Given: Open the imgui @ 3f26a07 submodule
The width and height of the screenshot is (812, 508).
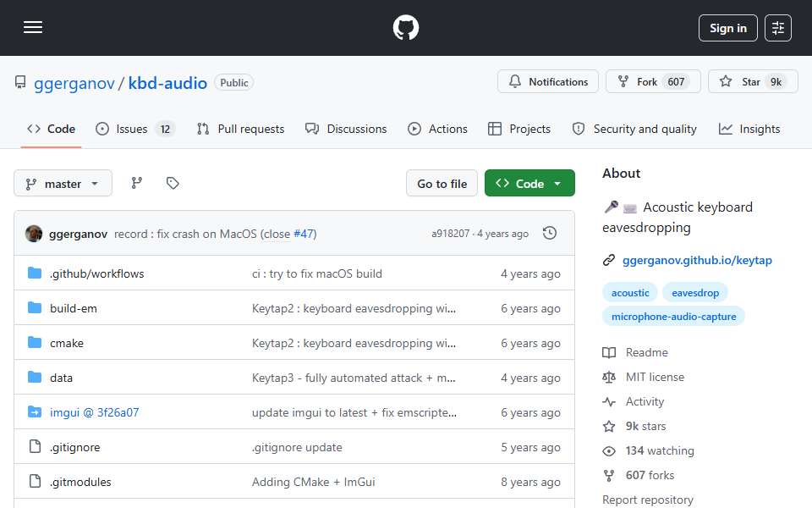Looking at the screenshot, I should click(x=94, y=412).
